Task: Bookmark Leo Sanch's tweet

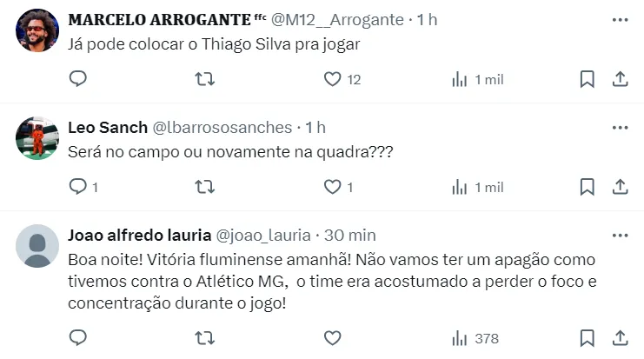Action: pos(588,187)
